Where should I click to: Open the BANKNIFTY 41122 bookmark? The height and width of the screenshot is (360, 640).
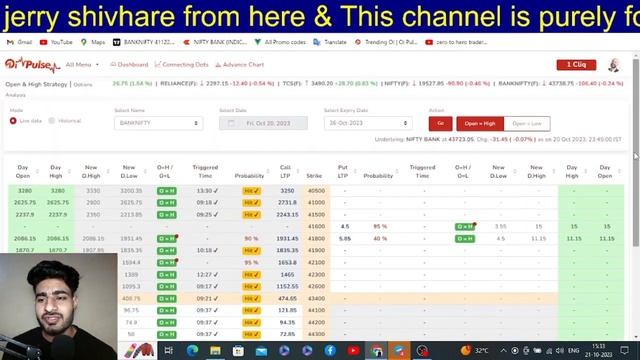click(144, 42)
